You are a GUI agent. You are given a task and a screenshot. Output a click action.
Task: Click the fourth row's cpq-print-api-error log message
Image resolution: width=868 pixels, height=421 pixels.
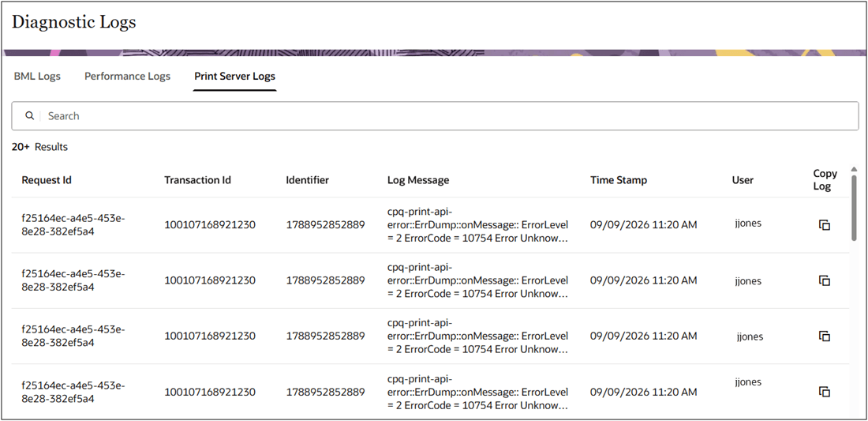(x=477, y=392)
